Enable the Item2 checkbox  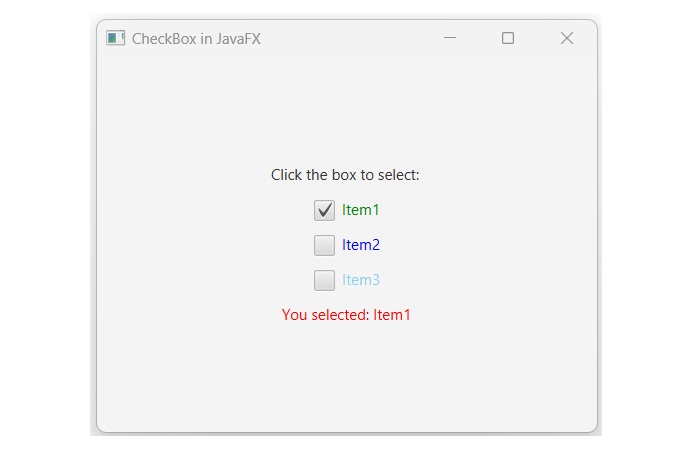(x=324, y=245)
